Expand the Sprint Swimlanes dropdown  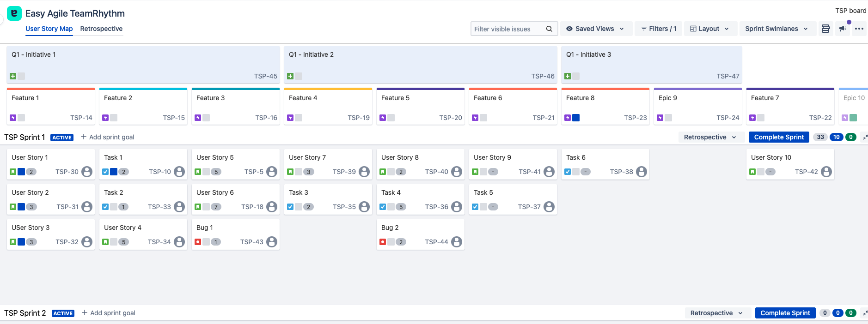pos(776,29)
